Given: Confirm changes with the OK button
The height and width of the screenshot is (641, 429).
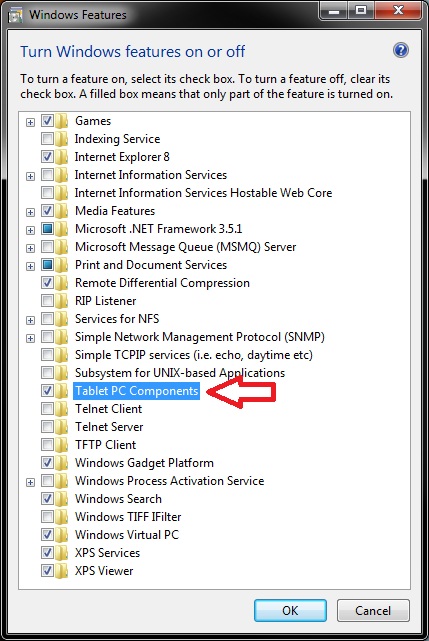Looking at the screenshot, I should (290, 610).
